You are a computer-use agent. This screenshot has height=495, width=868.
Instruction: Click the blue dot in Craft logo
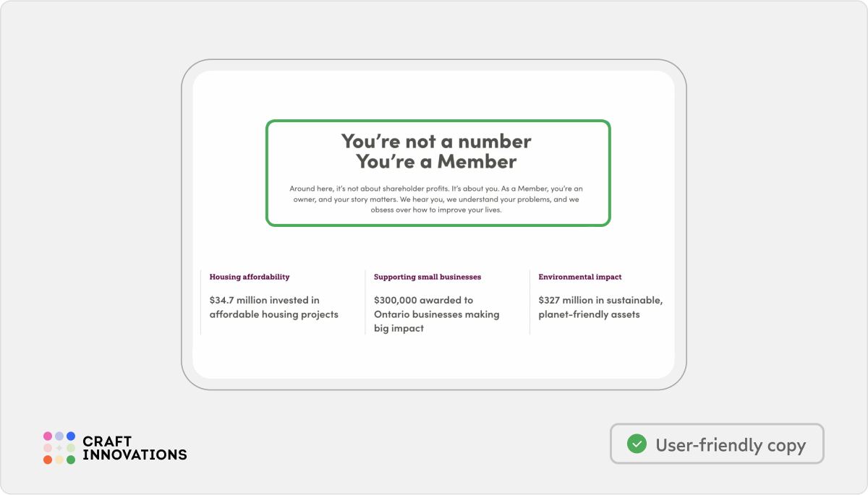(71, 436)
